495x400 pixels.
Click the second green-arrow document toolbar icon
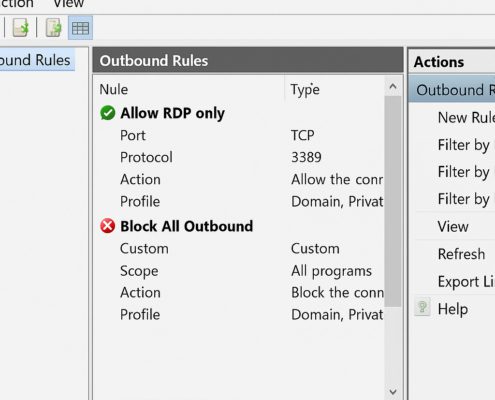53,27
